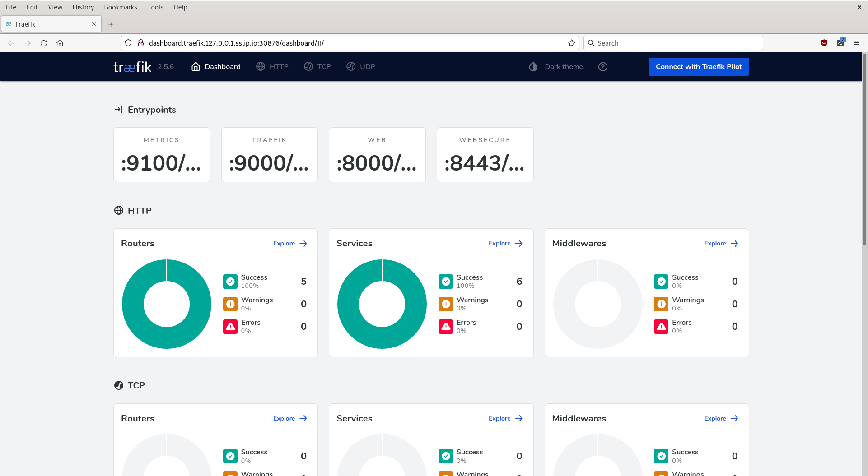Image resolution: width=868 pixels, height=476 pixels.
Task: Select the WEB :8000 entrypoint card
Action: 377,155
